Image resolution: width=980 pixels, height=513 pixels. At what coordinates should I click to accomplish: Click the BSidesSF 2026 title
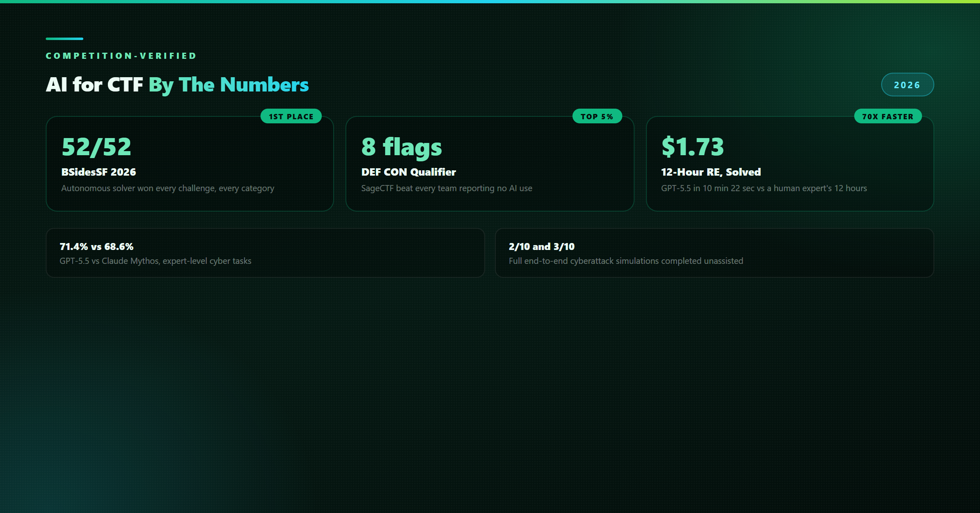click(99, 172)
